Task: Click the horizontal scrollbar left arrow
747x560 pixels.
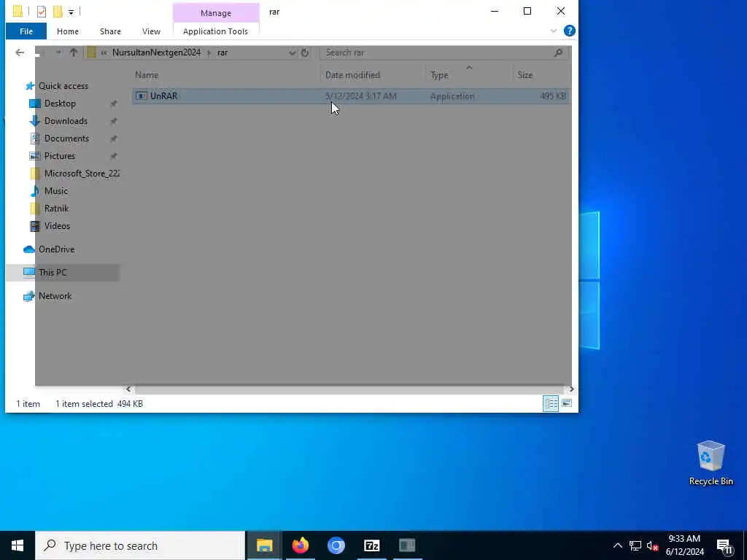Action: tap(128, 389)
